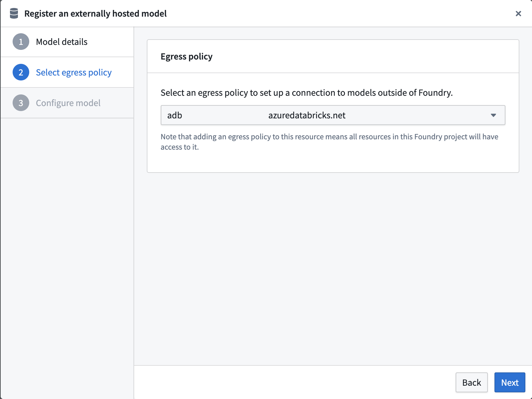The width and height of the screenshot is (532, 399).
Task: Click the Egress policy section header
Action: pos(187,56)
